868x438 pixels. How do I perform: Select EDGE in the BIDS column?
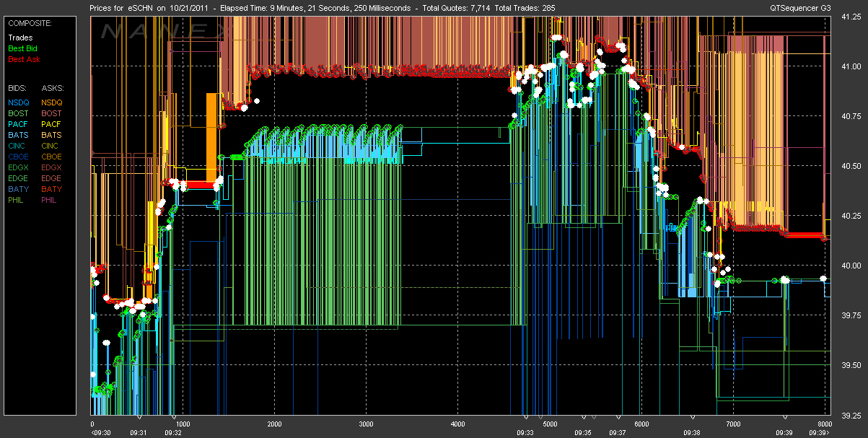point(19,178)
